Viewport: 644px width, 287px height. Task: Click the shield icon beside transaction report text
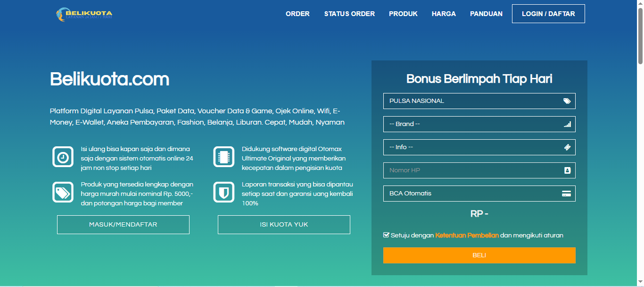[224, 193]
